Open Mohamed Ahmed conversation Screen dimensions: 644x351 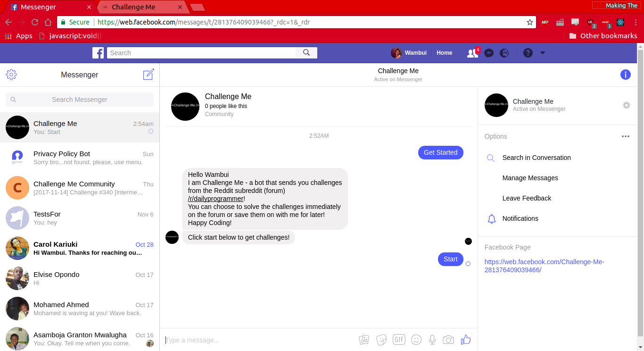(80, 309)
